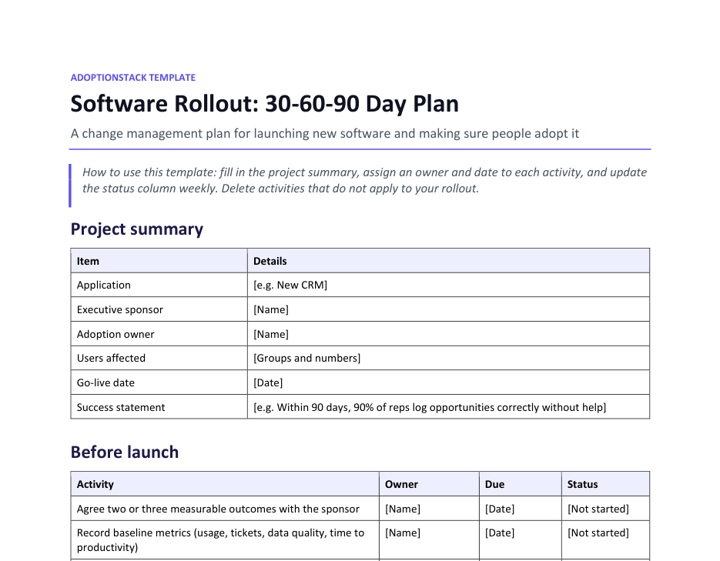Click the 'Item' column header
Image resolution: width=720 pixels, height=561 pixels.
(159, 261)
